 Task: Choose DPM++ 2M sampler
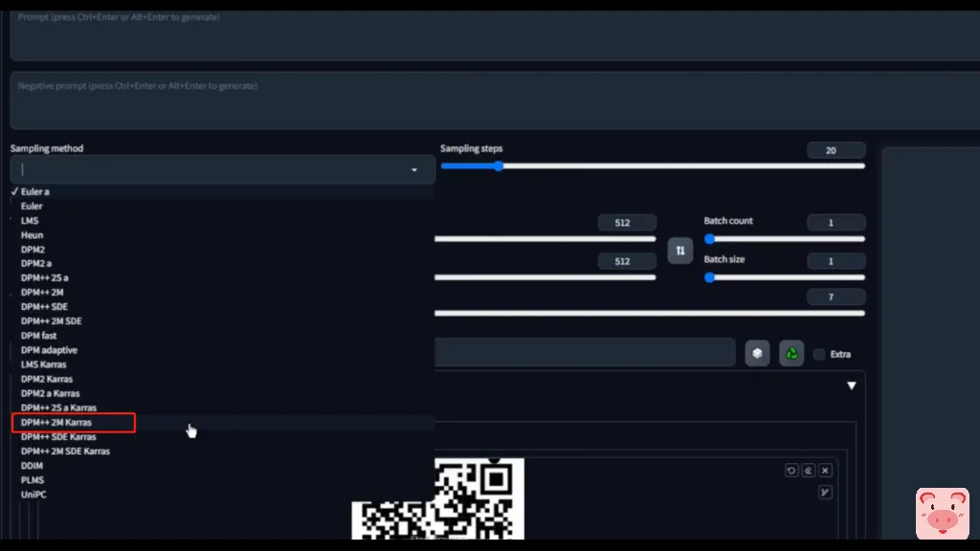pos(222,293)
